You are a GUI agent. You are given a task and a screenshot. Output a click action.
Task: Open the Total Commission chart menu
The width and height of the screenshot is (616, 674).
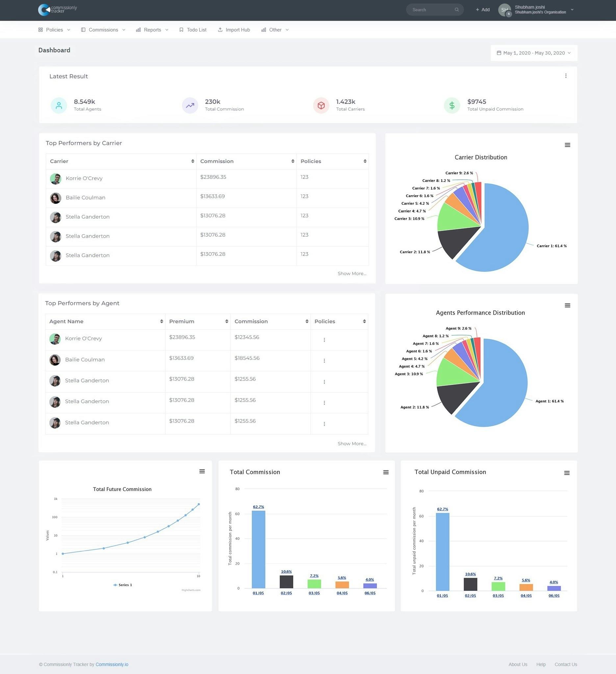tap(386, 472)
